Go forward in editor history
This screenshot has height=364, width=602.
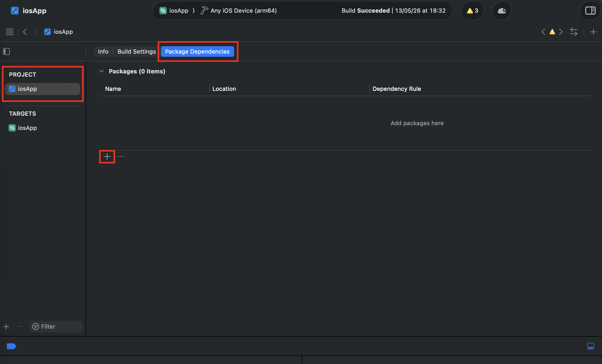coord(35,32)
